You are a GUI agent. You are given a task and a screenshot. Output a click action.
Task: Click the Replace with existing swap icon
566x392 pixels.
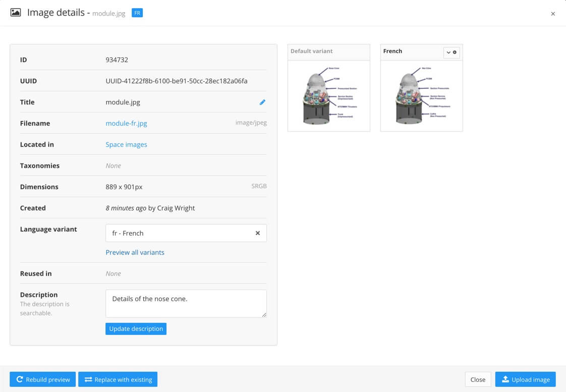87,379
